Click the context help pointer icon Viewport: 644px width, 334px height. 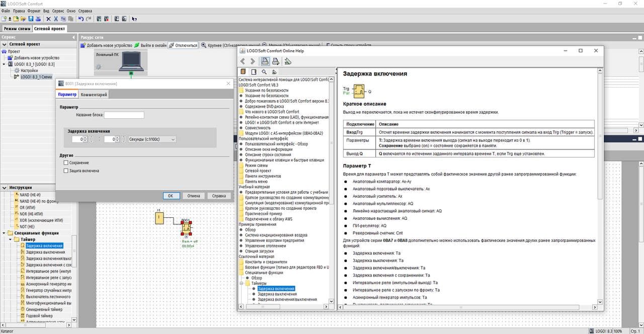[x=134, y=19]
